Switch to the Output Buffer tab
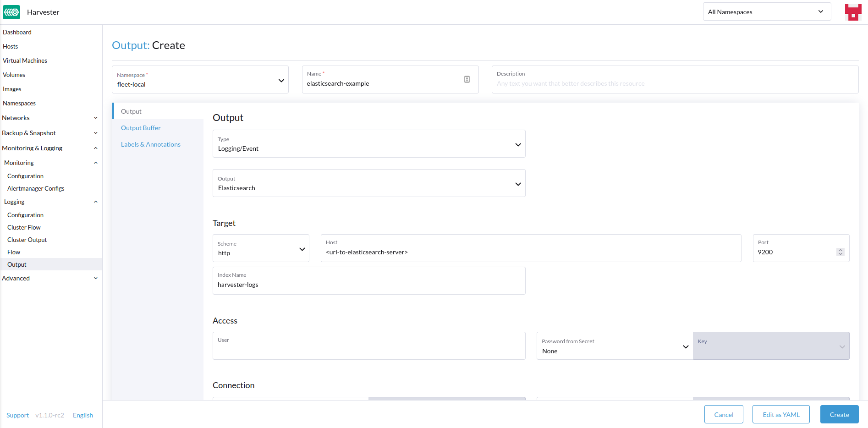 pyautogui.click(x=141, y=128)
